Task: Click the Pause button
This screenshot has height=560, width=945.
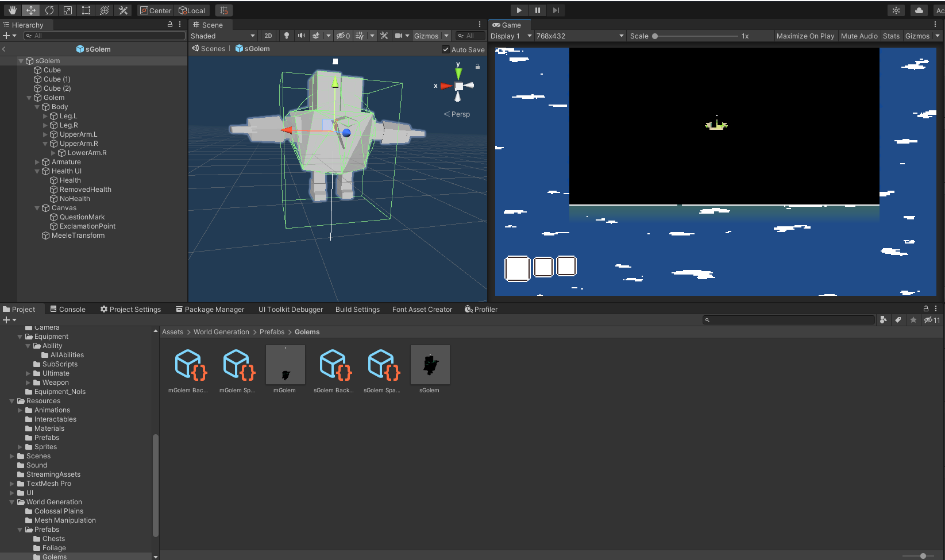Action: 537,10
